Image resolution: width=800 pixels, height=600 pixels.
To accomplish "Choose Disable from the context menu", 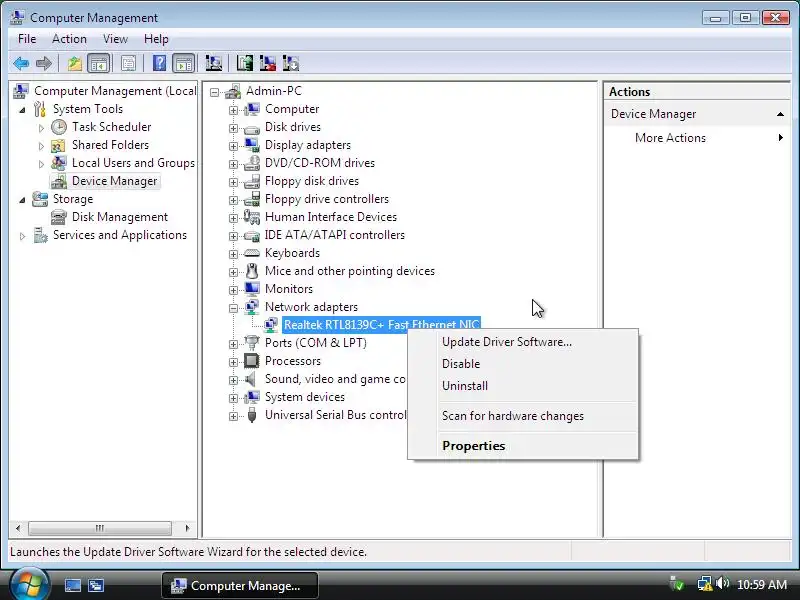I will pyautogui.click(x=523, y=364).
